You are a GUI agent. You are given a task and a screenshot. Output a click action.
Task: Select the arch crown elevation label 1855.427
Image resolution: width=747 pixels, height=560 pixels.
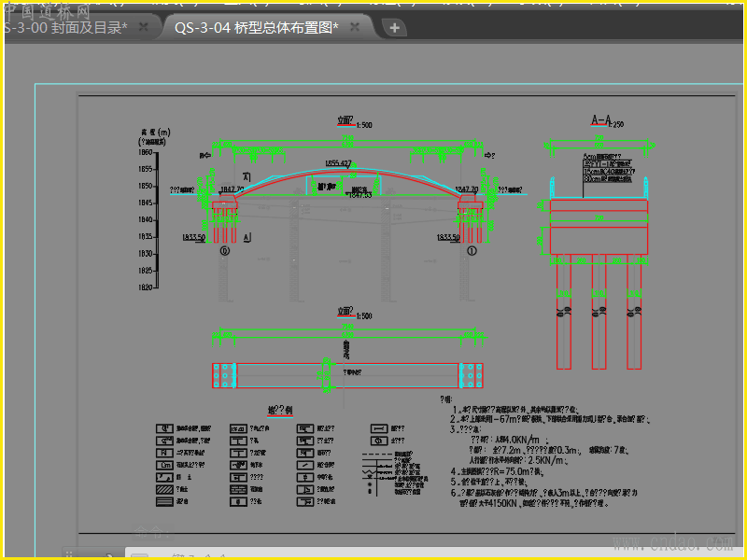[338, 163]
